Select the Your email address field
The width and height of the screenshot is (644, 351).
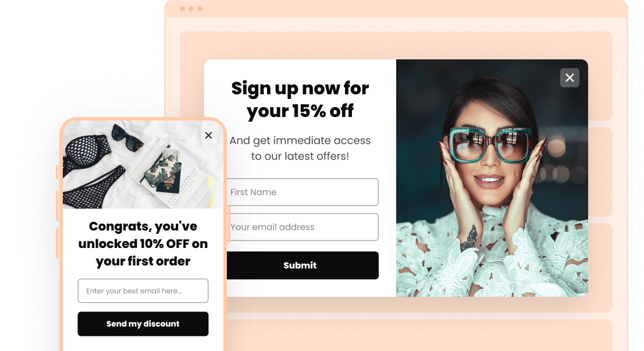pyautogui.click(x=303, y=227)
